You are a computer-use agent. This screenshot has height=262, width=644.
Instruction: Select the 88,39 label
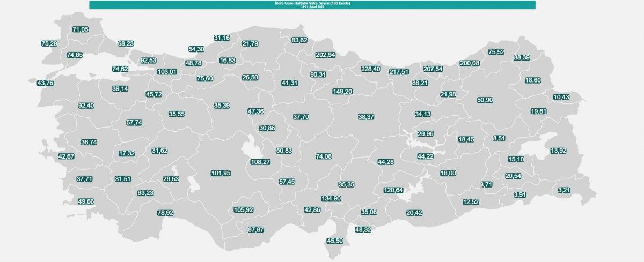tap(522, 57)
